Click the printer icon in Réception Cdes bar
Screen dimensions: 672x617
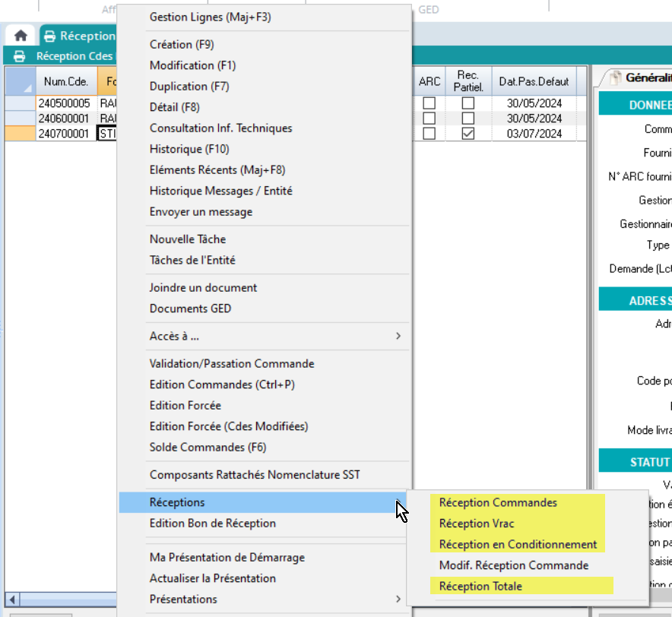(20, 56)
